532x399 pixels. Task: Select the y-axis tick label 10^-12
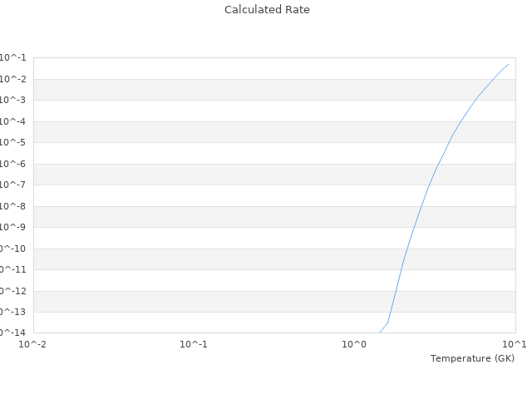[12, 291]
